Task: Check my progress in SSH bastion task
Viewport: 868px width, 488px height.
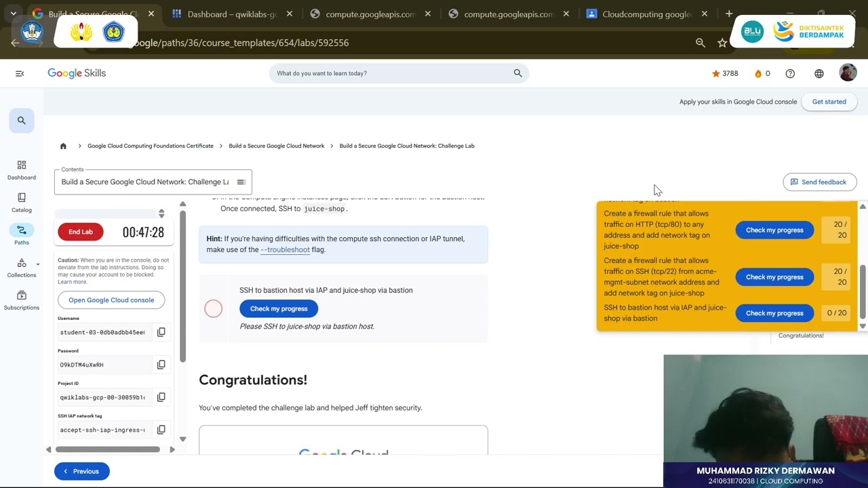Action: pos(279,308)
